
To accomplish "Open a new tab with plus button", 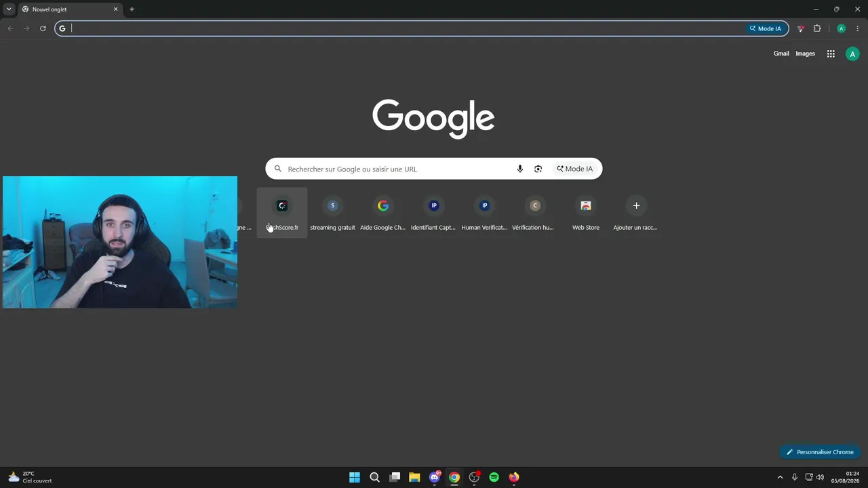I will (x=132, y=9).
